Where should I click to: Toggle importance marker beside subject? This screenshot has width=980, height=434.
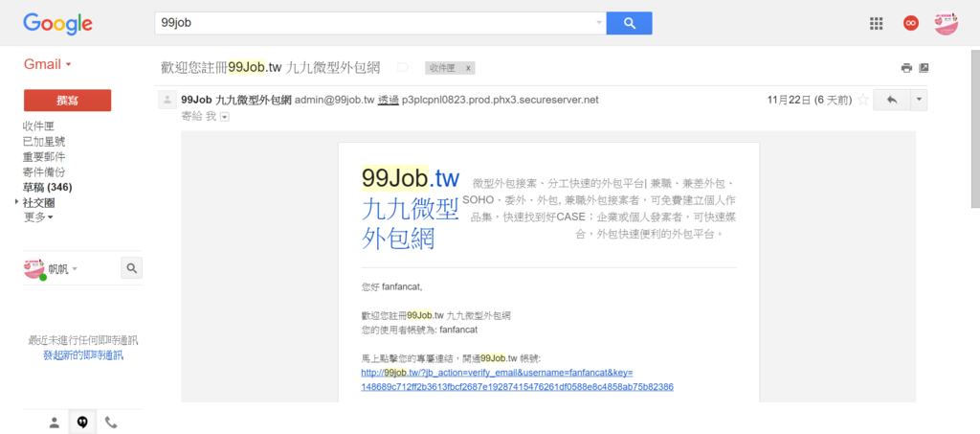(403, 67)
